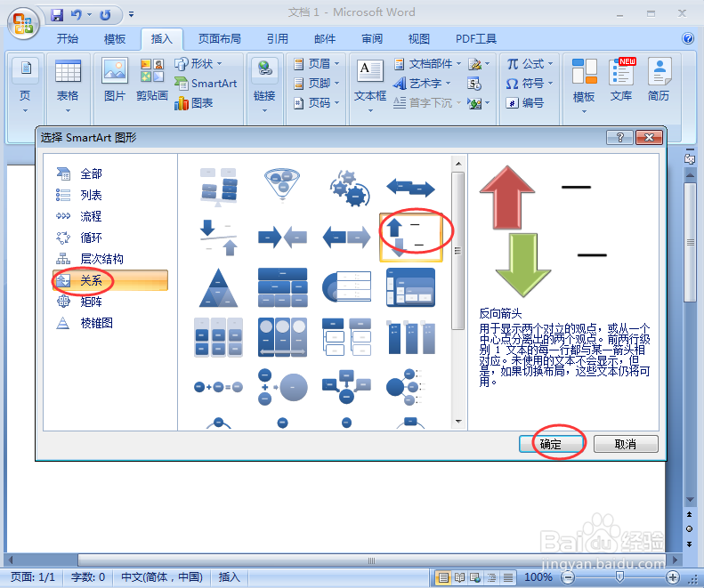Open the 邮件 ribbon tab
The height and width of the screenshot is (588, 704).
pyautogui.click(x=325, y=38)
